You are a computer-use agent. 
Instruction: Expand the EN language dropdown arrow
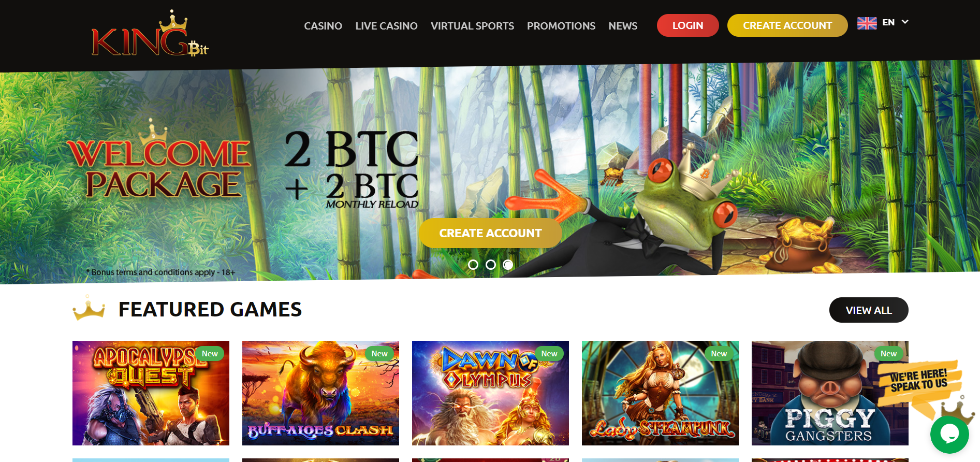[905, 22]
